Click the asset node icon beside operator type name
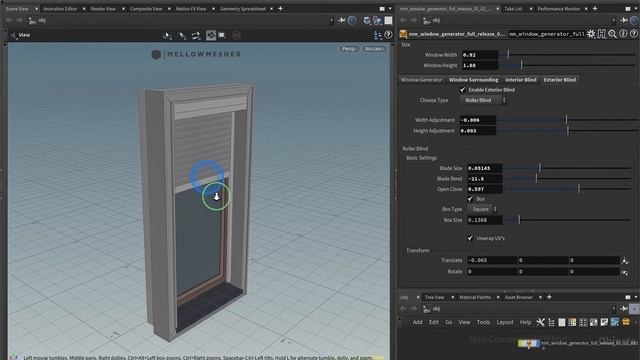 [403, 34]
